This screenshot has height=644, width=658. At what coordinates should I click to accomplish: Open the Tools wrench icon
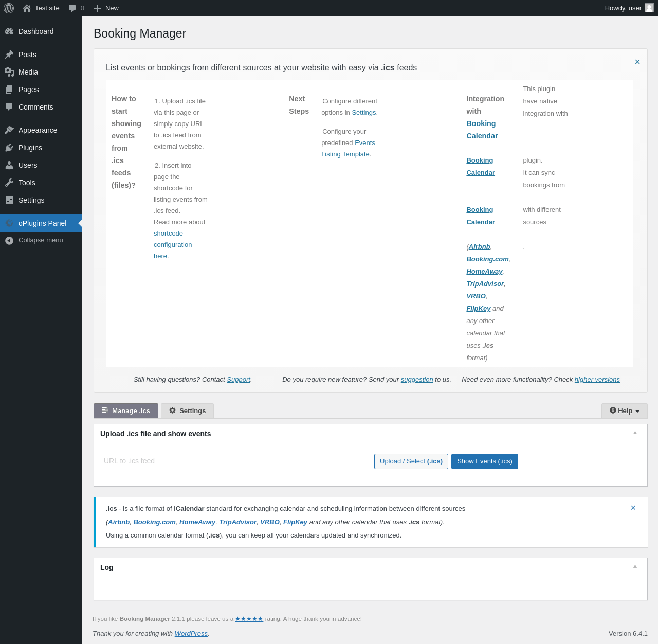click(x=9, y=183)
